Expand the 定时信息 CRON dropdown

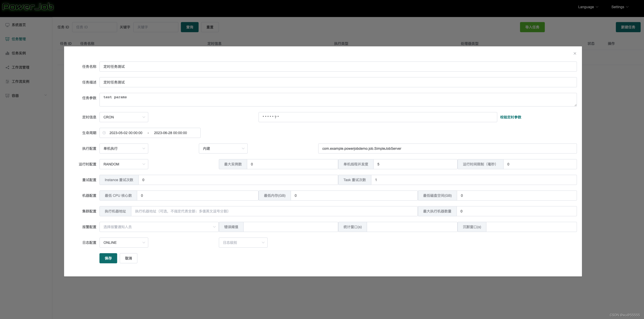pyautogui.click(x=123, y=117)
